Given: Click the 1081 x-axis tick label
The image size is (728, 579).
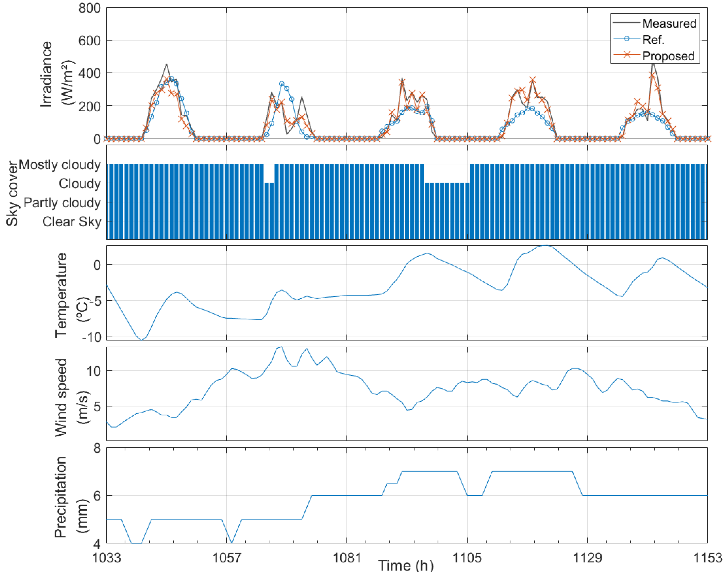Looking at the screenshot, I should [347, 558].
